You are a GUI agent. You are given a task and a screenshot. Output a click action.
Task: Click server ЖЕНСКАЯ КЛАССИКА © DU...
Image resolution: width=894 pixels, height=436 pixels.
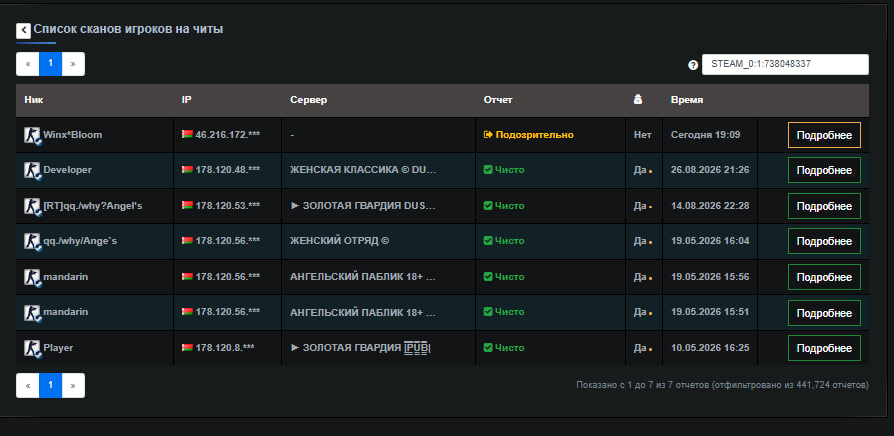pyautogui.click(x=363, y=170)
